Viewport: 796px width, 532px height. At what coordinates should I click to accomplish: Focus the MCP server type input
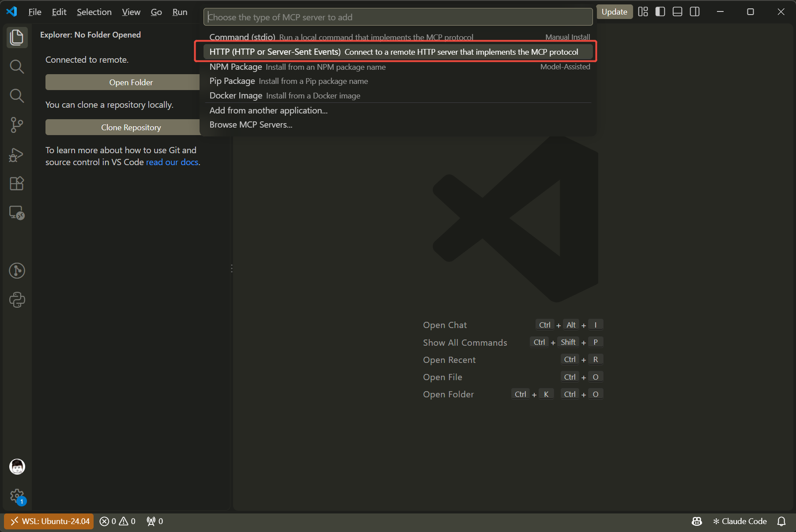[x=398, y=17]
